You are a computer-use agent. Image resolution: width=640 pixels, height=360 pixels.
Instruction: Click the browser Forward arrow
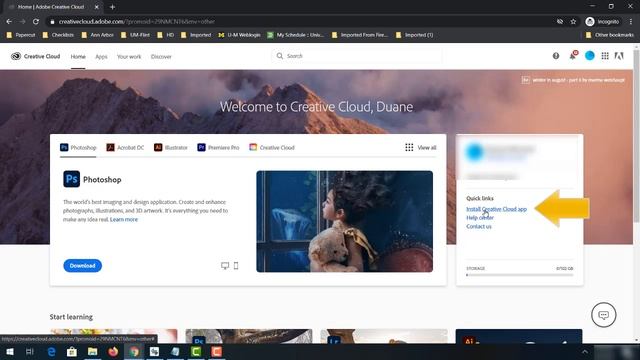(22, 22)
